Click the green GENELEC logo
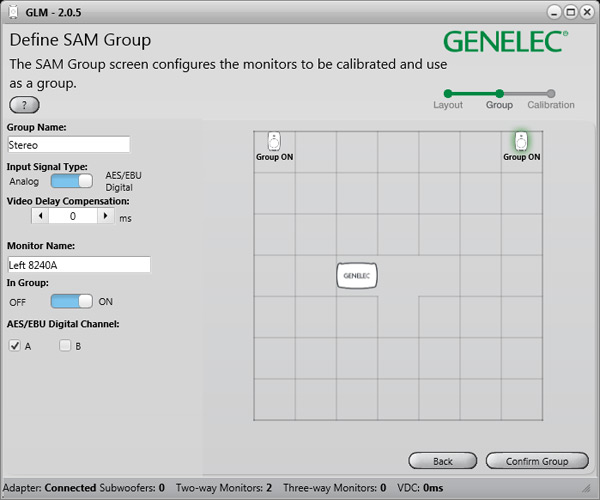This screenshot has width=600, height=500. [x=506, y=41]
